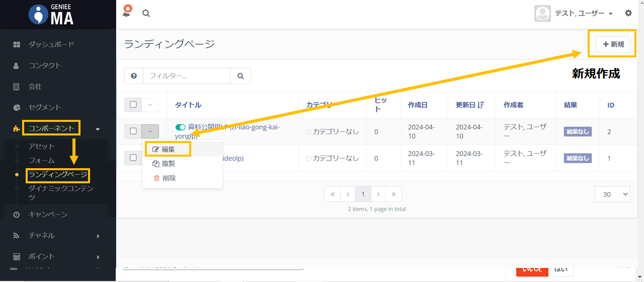Focus the フィルター search field
This screenshot has height=282, width=644.
coord(187,76)
